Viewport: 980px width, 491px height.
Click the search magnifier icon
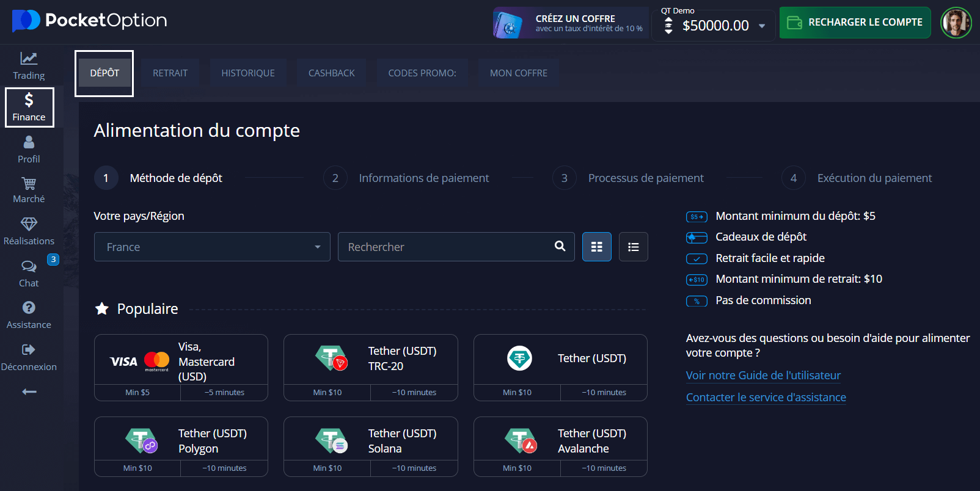pyautogui.click(x=560, y=246)
